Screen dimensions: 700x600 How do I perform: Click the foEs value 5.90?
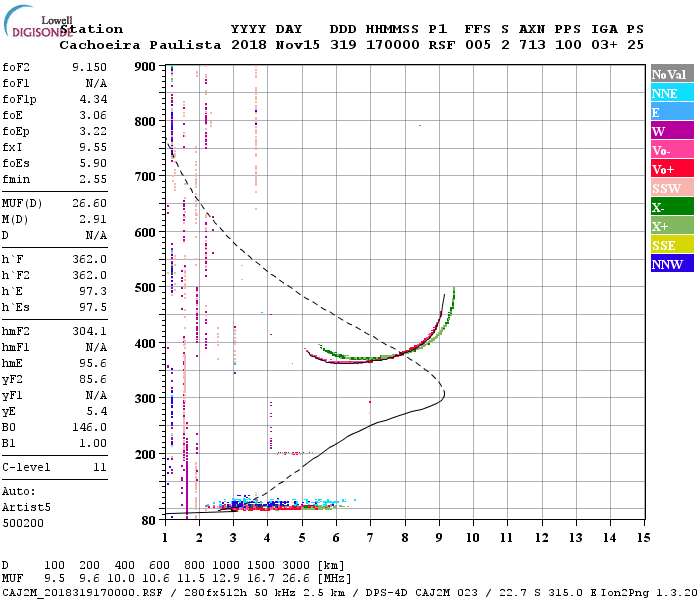click(x=93, y=163)
